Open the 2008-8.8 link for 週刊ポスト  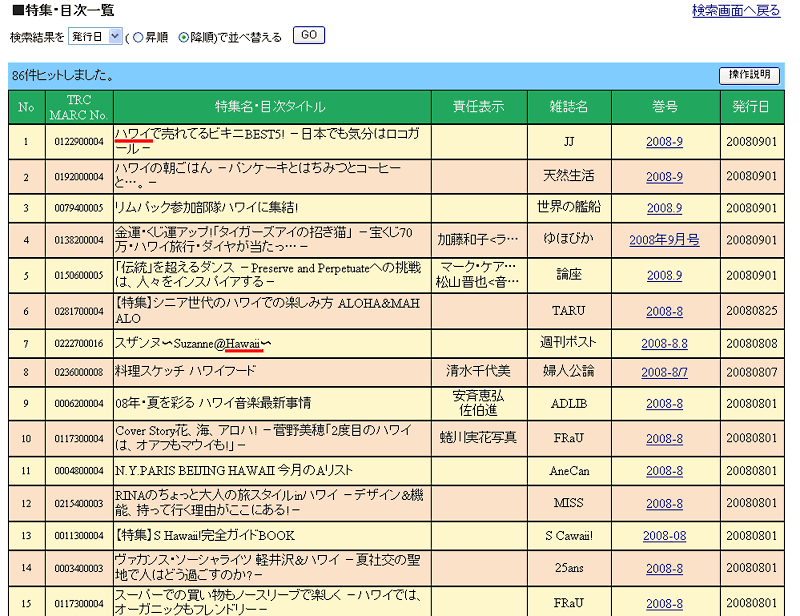(664, 343)
